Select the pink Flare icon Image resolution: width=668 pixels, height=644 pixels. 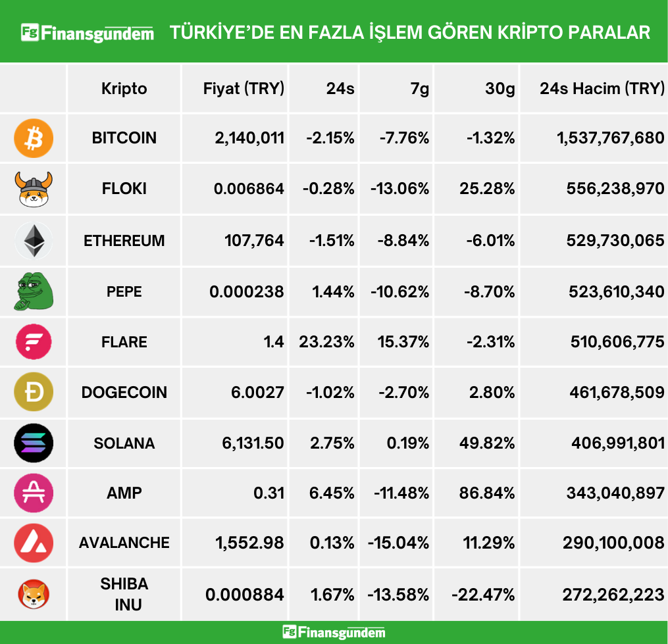click(x=33, y=342)
